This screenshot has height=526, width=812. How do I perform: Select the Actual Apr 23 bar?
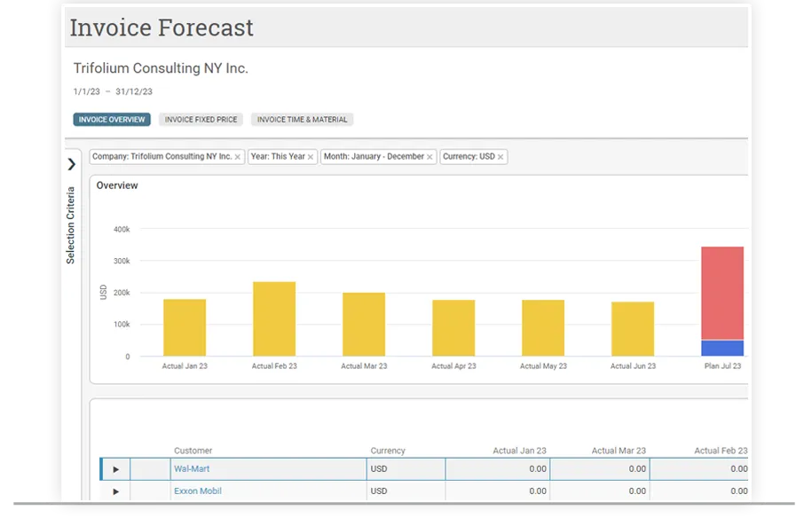[x=453, y=328]
